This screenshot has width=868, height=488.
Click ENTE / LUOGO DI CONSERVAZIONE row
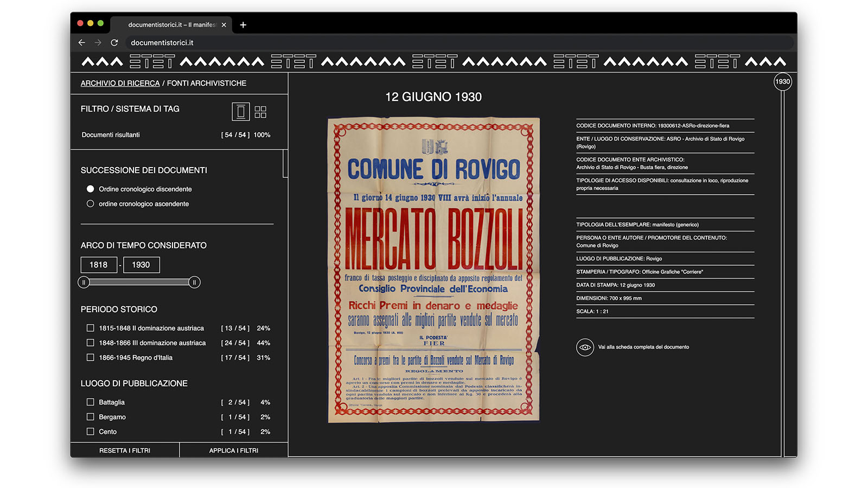(x=665, y=143)
